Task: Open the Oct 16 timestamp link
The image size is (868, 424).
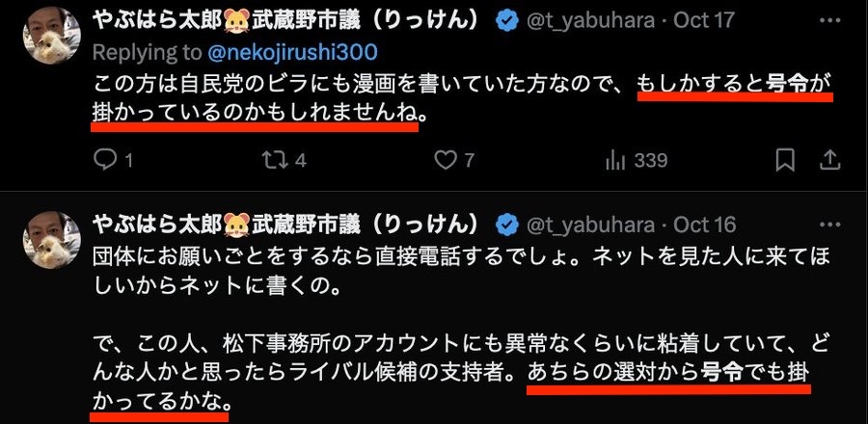Action: [x=704, y=225]
